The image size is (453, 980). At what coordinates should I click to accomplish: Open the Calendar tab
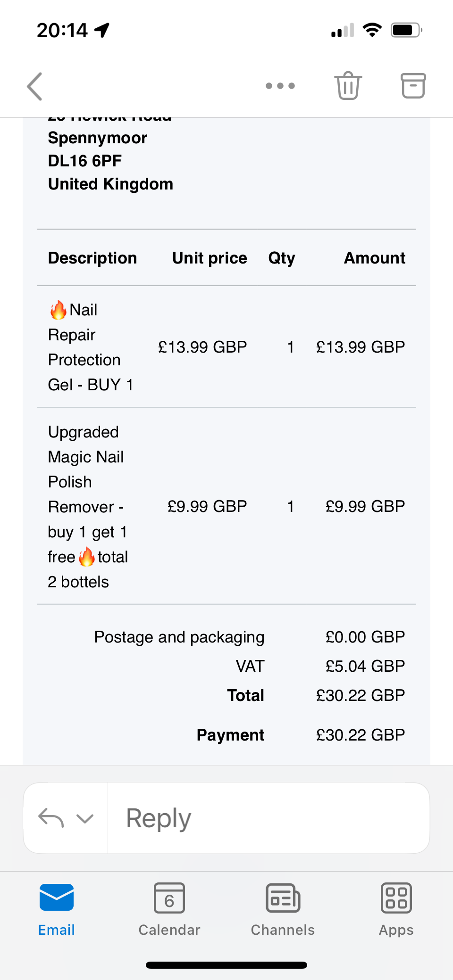(x=169, y=910)
